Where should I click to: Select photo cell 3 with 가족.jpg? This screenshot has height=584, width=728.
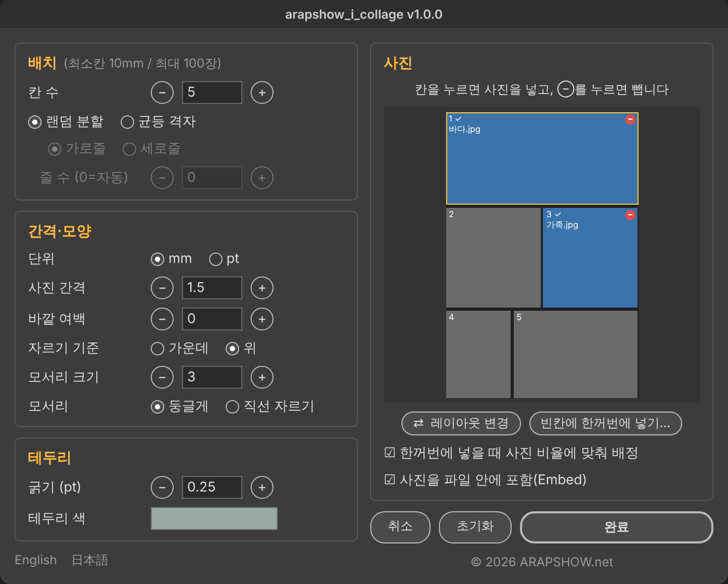(590, 258)
